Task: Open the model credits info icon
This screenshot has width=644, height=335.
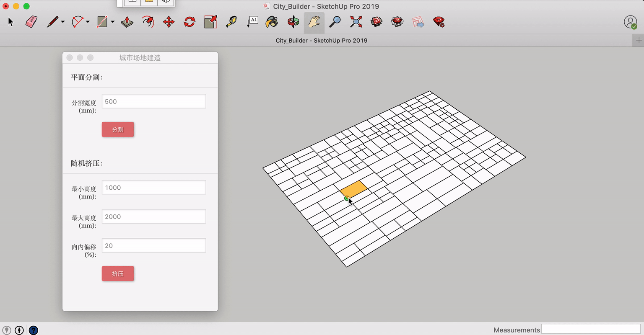Action: pos(19,330)
